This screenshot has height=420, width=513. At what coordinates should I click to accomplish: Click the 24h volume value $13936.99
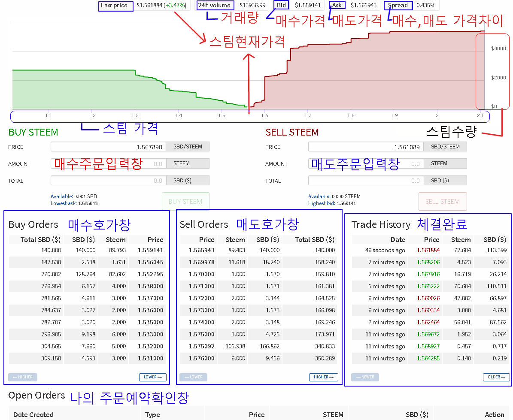(252, 5)
